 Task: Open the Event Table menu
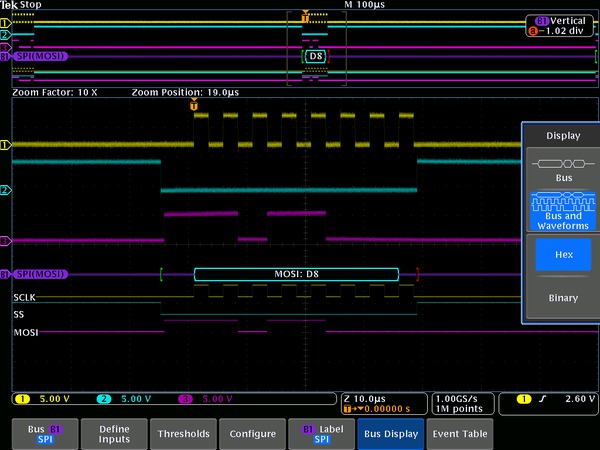point(459,434)
